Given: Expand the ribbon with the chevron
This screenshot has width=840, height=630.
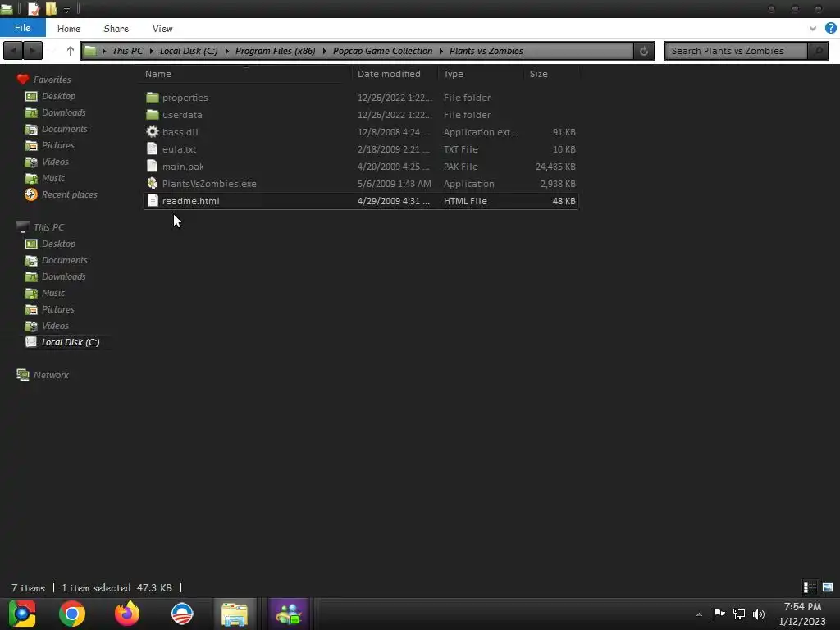Looking at the screenshot, I should pyautogui.click(x=813, y=29).
